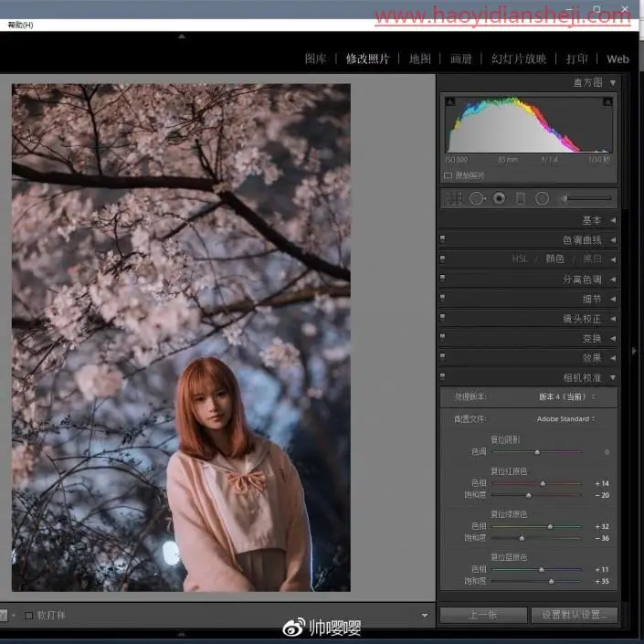Toggle the 变换 panel on/off switch

click(442, 337)
